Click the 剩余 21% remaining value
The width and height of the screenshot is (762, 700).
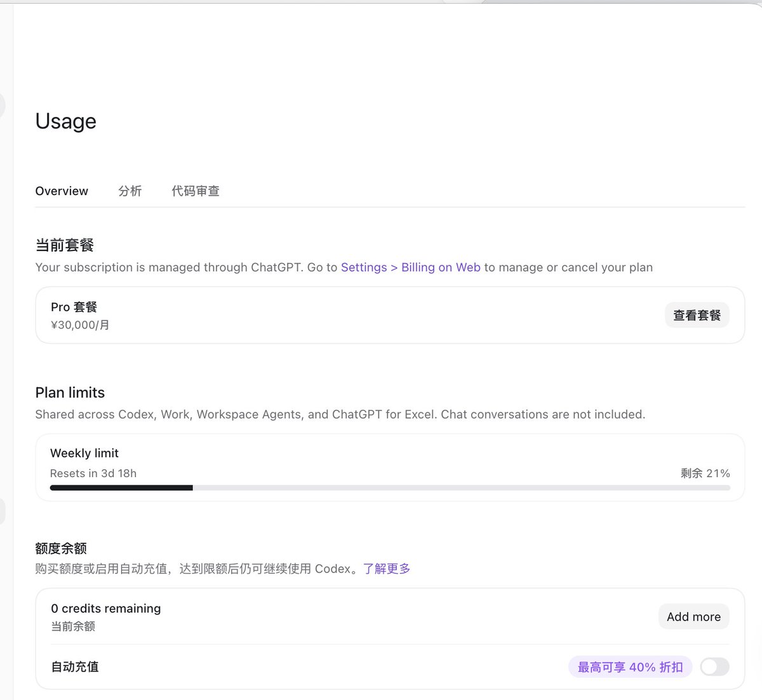point(705,473)
